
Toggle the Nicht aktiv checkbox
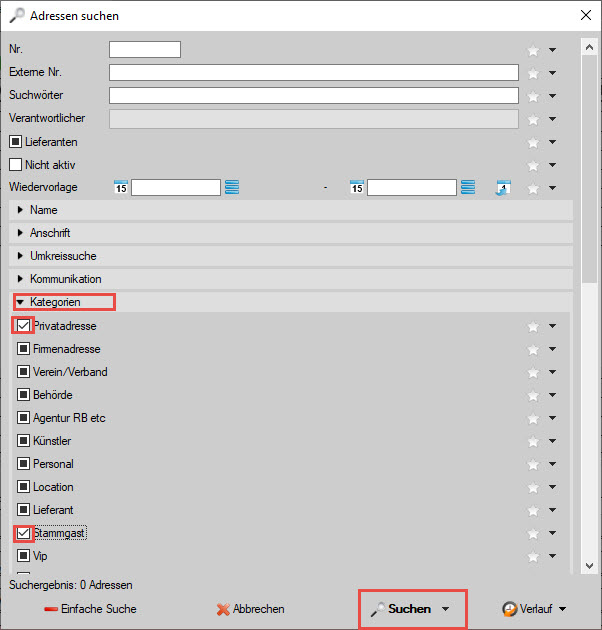pos(15,165)
